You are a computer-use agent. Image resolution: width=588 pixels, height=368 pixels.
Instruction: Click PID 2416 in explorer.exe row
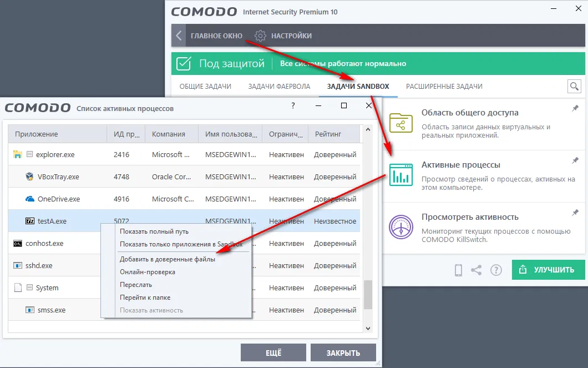pos(121,154)
